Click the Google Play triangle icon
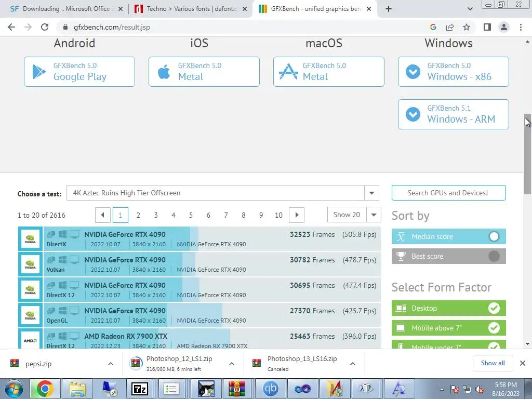Viewport: 532px width, 399px height. (38, 72)
